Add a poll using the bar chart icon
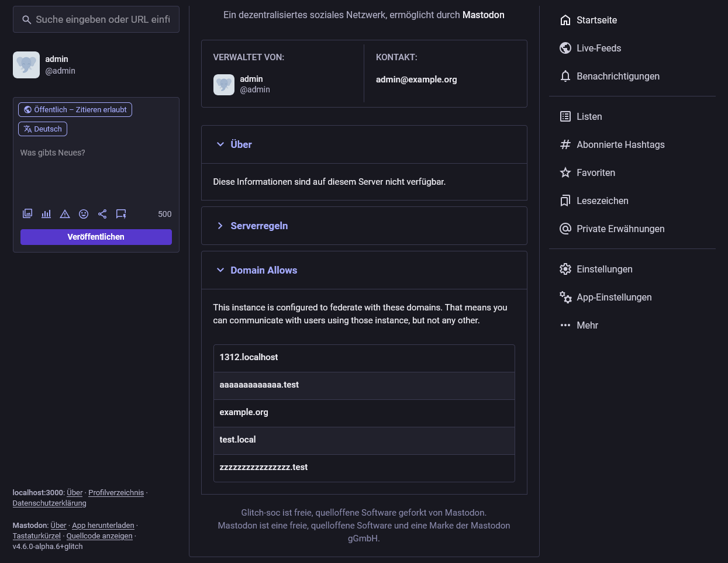This screenshot has height=563, width=728. (46, 214)
